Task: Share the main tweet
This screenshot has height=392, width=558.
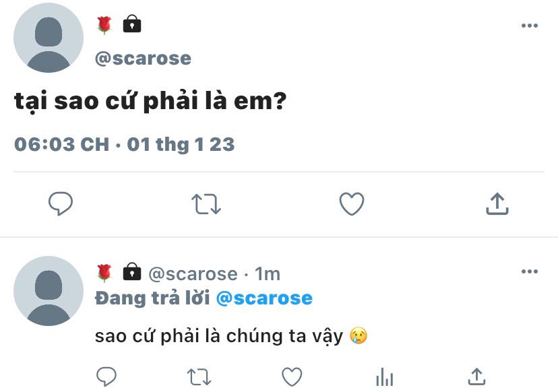Action: (x=497, y=203)
